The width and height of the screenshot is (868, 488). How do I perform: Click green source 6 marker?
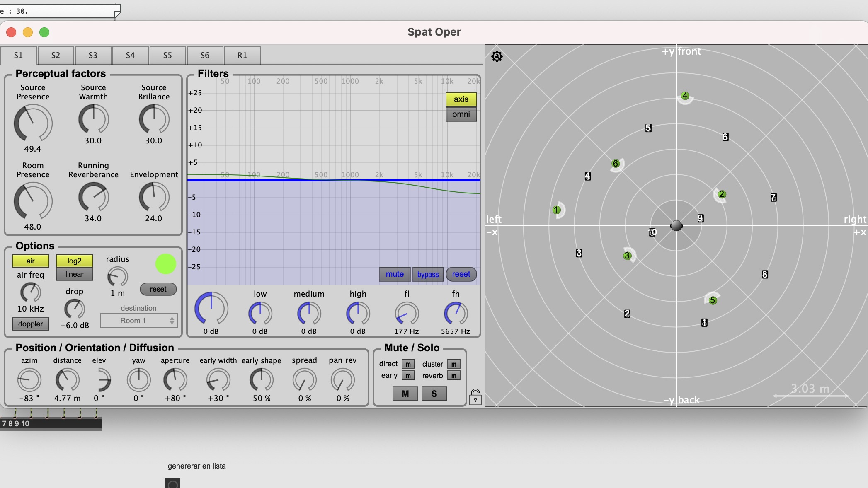point(616,164)
